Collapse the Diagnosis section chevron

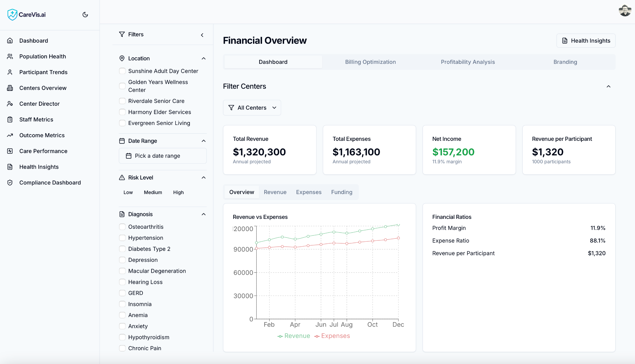(x=204, y=214)
